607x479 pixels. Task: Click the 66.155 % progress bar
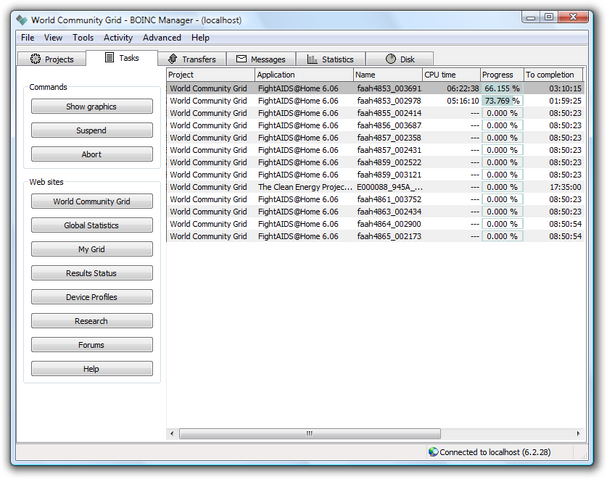(502, 88)
